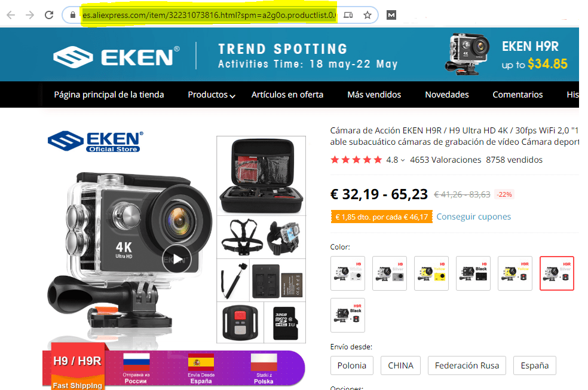Open Artículos en oferta tab
Image resolution: width=588 pixels, height=390 pixels.
click(287, 95)
